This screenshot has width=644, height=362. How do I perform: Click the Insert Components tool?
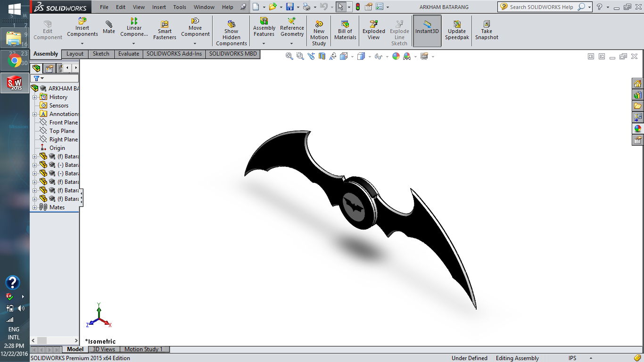pyautogui.click(x=83, y=27)
